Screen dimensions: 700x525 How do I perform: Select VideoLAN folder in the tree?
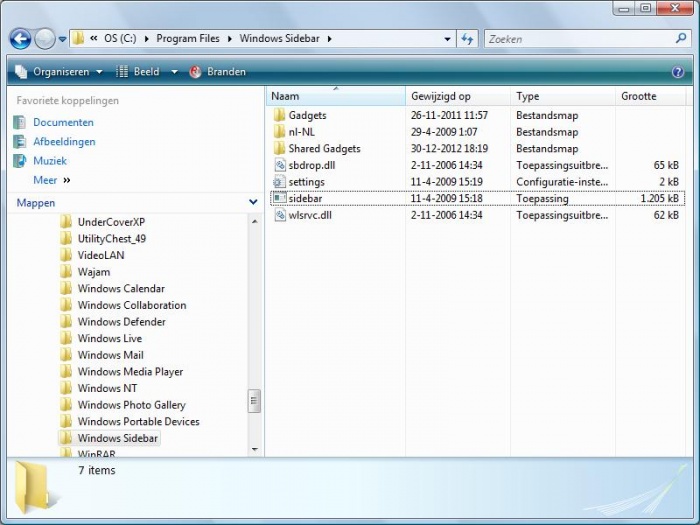[x=101, y=255]
